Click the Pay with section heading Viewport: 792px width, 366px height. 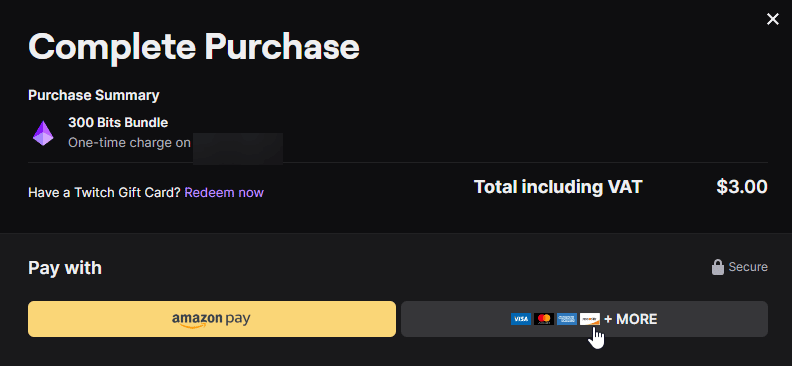(65, 268)
